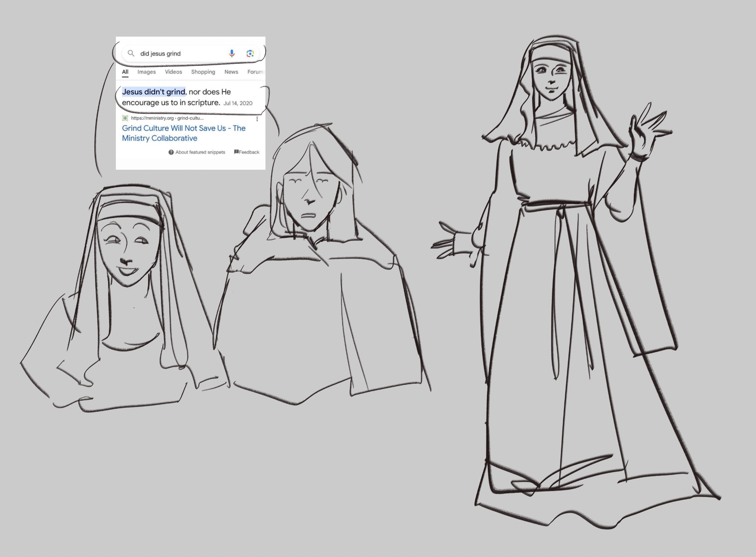Switch to the Videos tab
The width and height of the screenshot is (756, 557).
tap(173, 72)
